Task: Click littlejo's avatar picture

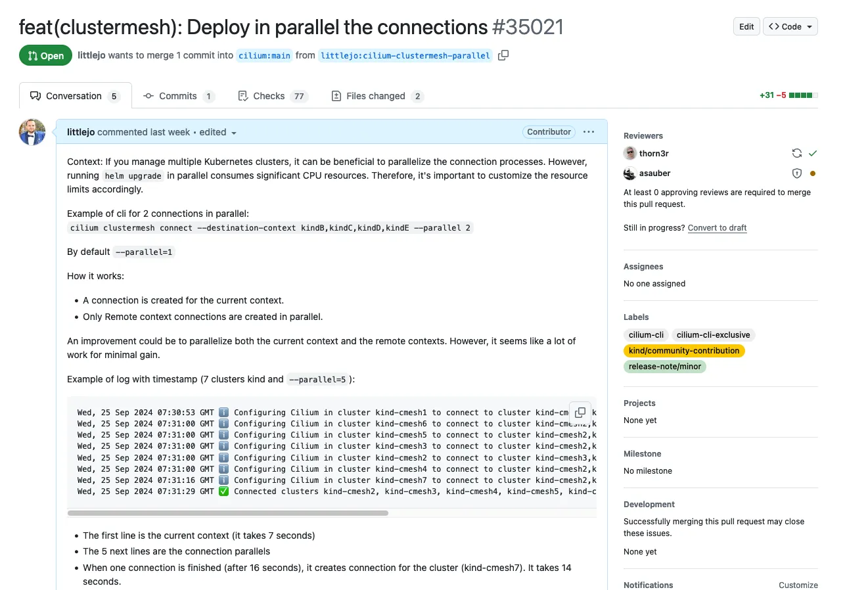Action: pos(32,132)
